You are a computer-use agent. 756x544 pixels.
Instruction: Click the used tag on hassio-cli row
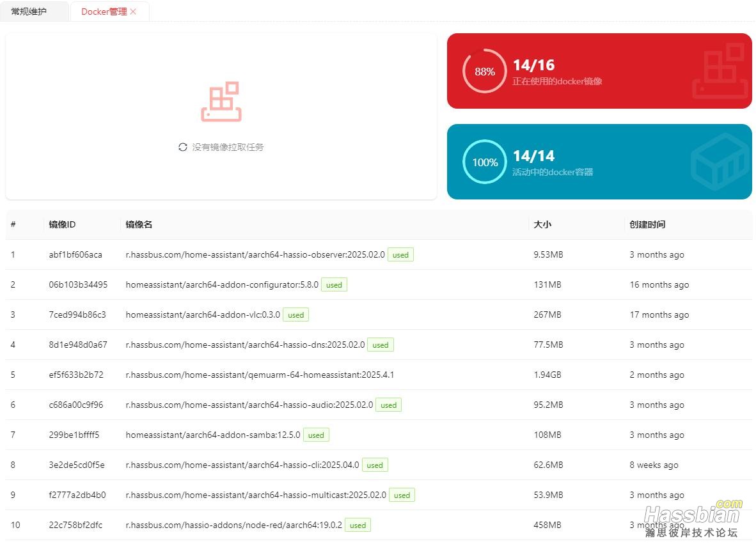tap(375, 465)
